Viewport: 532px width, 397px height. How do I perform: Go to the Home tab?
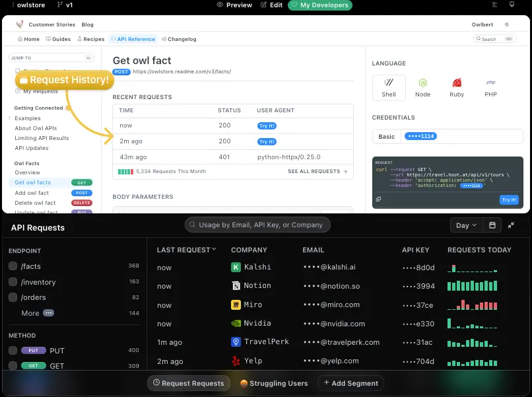[28, 39]
